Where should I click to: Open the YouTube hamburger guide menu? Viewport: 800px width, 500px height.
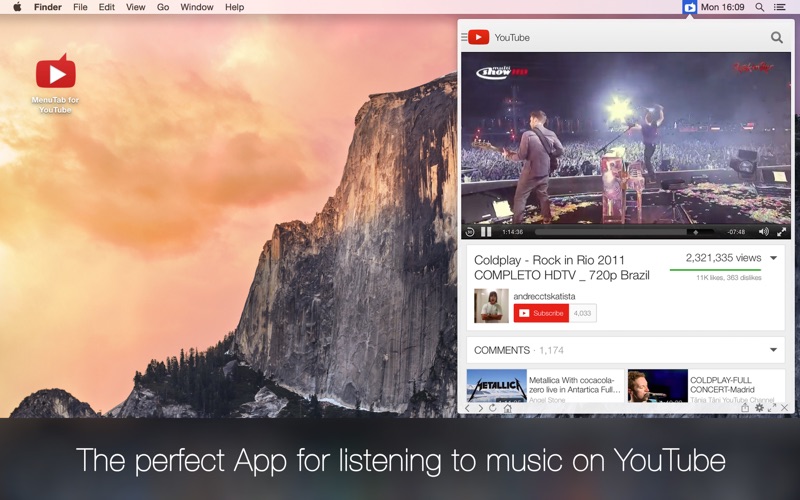click(464, 37)
